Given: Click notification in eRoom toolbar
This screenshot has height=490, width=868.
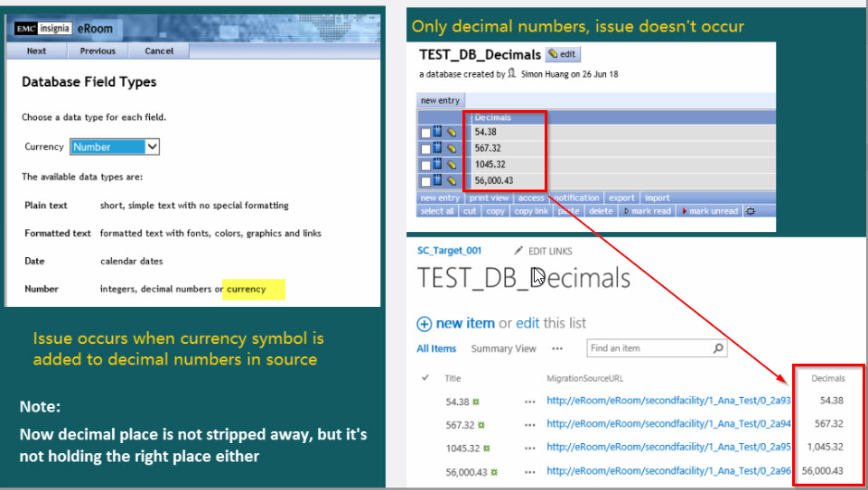Looking at the screenshot, I should click(x=576, y=198).
